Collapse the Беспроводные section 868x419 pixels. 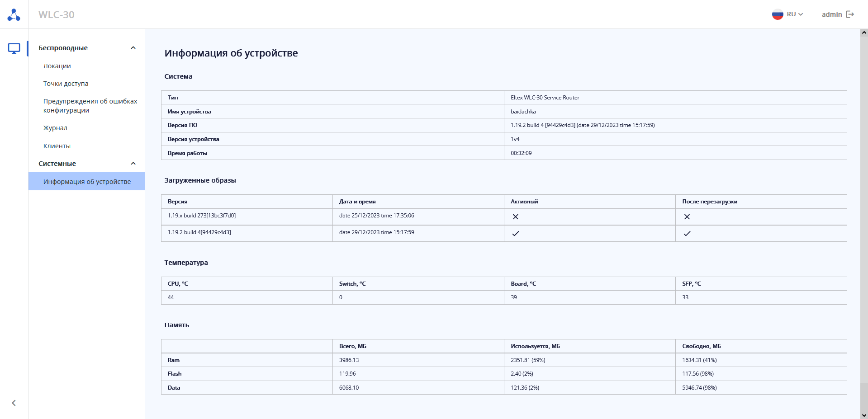coord(133,48)
